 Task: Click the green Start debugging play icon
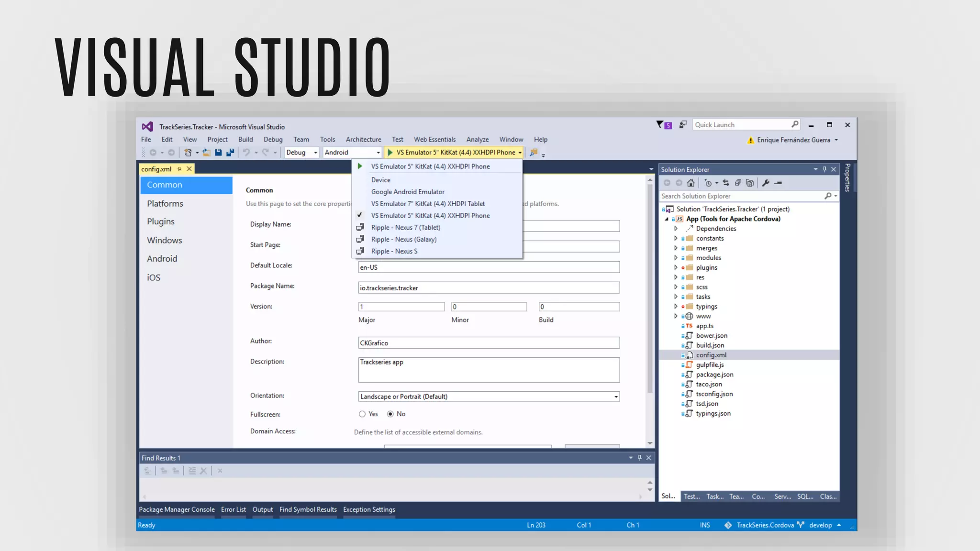(x=390, y=153)
